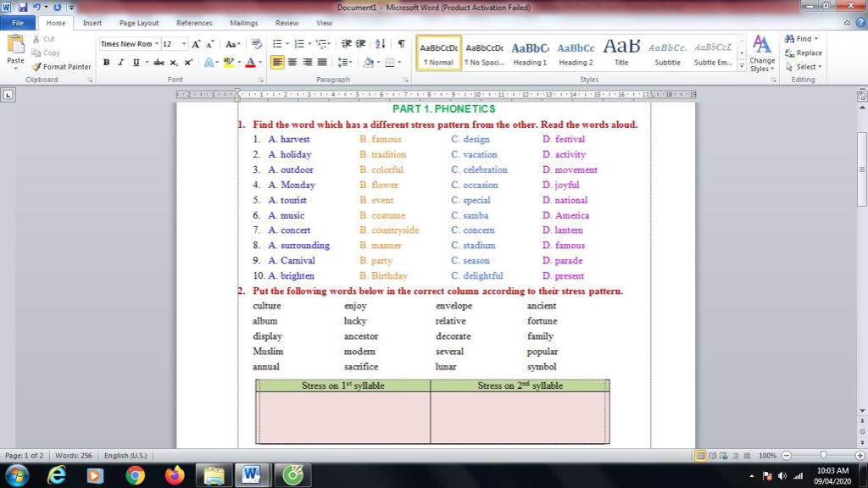Image resolution: width=868 pixels, height=488 pixels.
Task: Switch to Outline view in status bar
Action: [x=735, y=455]
